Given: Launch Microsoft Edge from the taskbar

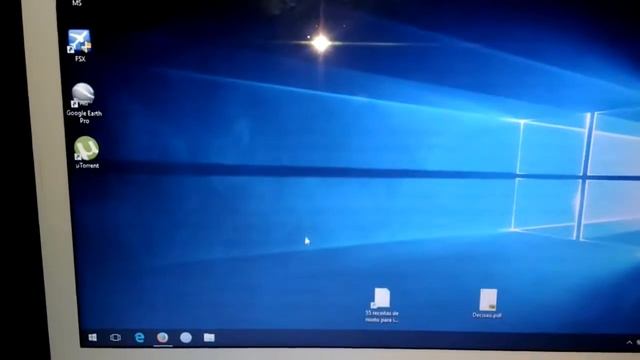Looking at the screenshot, I should pos(140,338).
